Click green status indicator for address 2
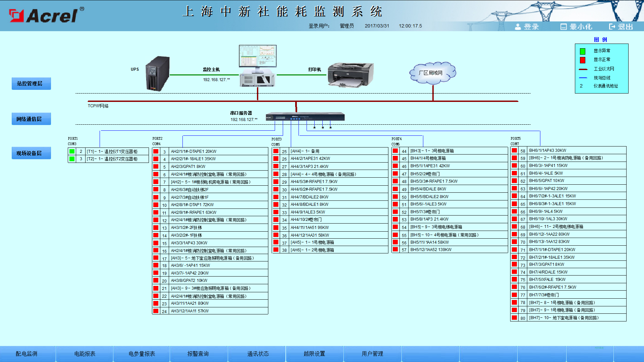The height and width of the screenshot is (362, 644). (72, 151)
